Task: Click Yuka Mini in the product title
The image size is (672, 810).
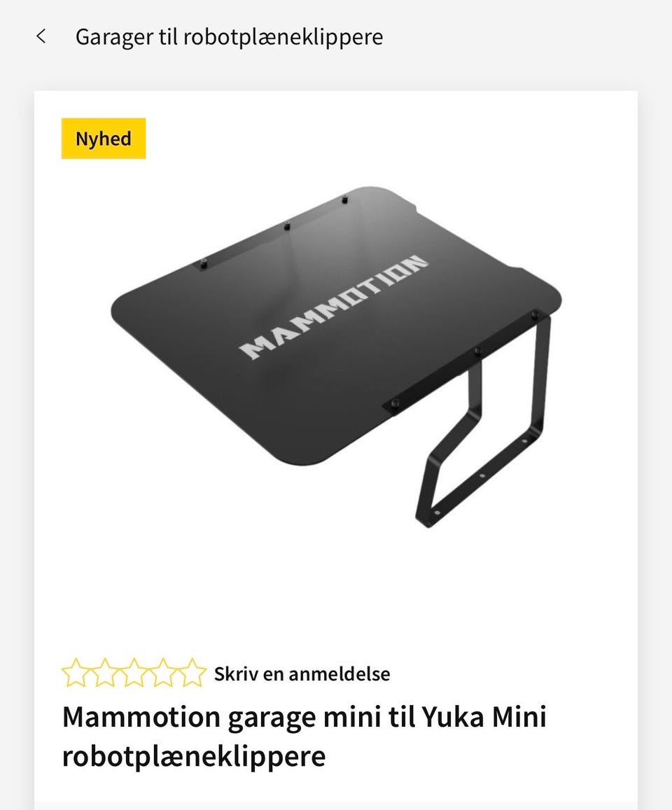Action: pos(484,717)
